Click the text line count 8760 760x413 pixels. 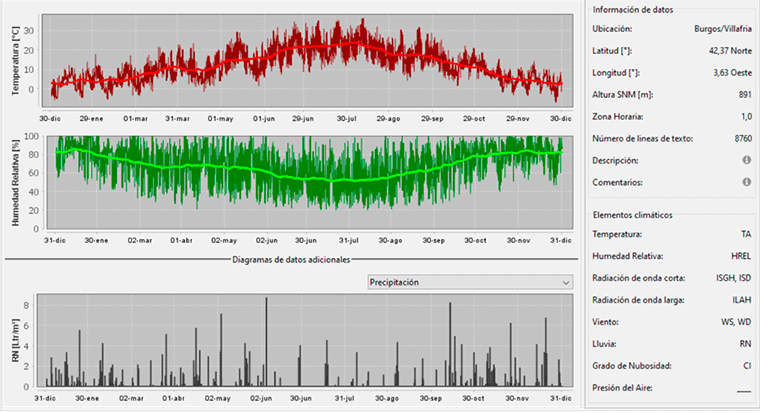(739, 139)
